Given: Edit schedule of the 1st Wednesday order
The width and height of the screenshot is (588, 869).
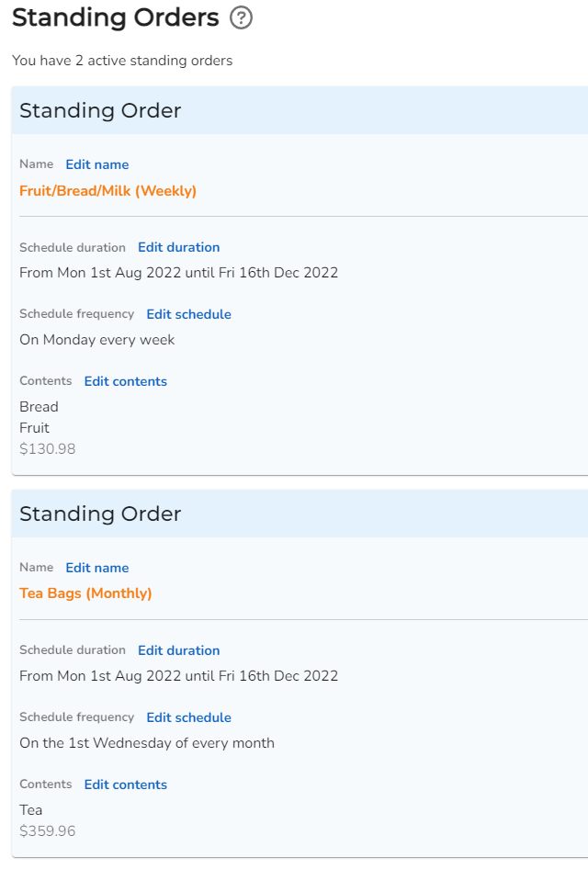Looking at the screenshot, I should tap(188, 717).
